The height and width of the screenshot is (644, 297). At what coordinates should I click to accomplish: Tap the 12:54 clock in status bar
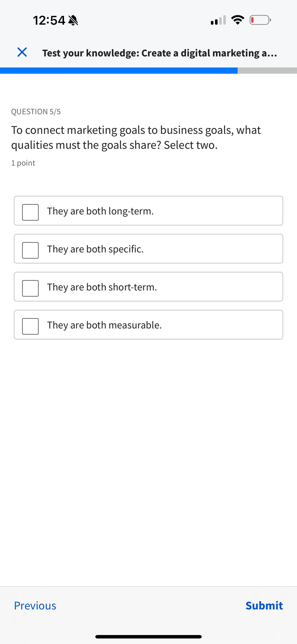pos(49,20)
